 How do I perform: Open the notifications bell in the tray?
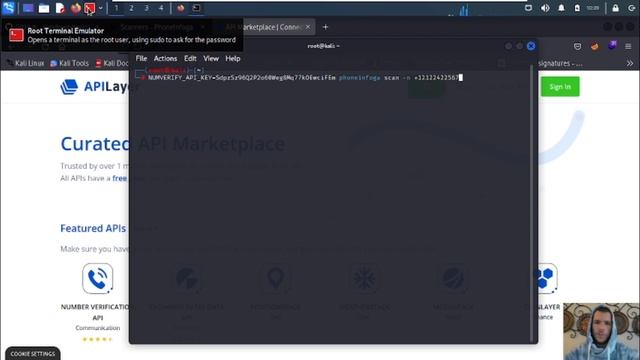coord(561,8)
